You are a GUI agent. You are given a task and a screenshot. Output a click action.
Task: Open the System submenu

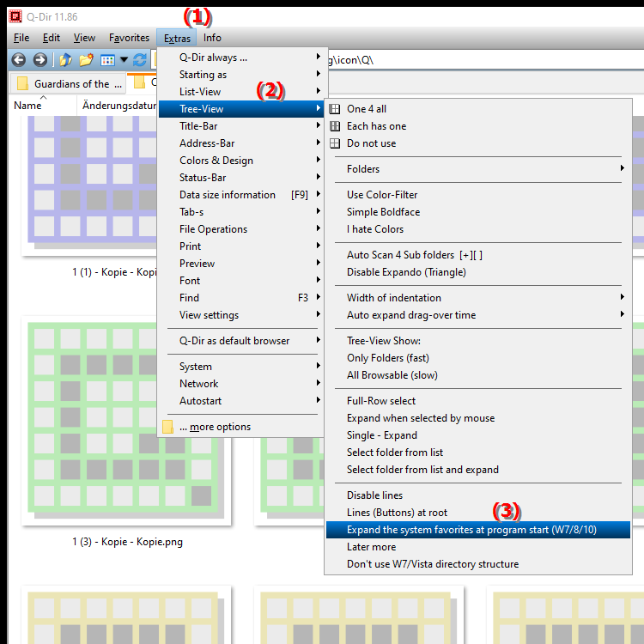241,367
